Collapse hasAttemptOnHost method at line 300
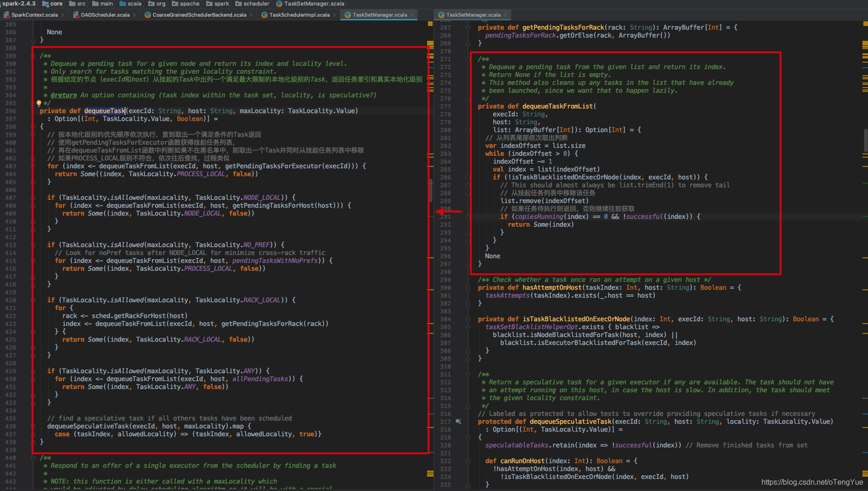 pos(468,287)
